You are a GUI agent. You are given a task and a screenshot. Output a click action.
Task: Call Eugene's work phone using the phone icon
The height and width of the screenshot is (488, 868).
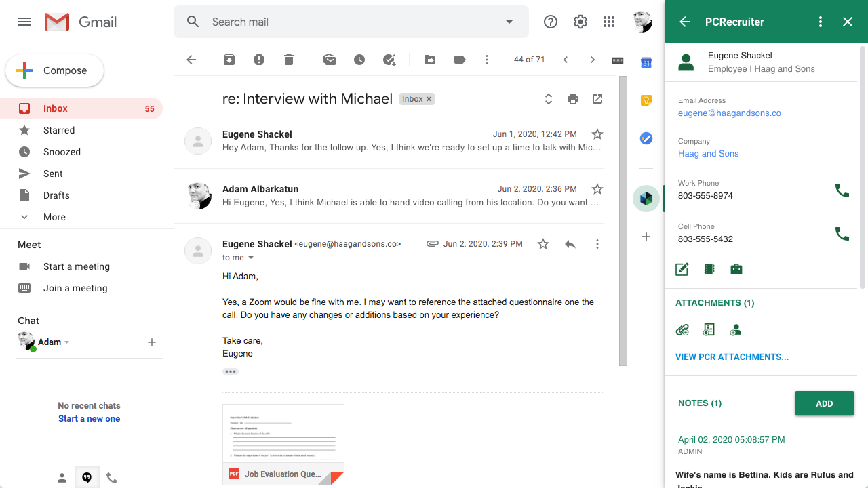[x=842, y=190]
